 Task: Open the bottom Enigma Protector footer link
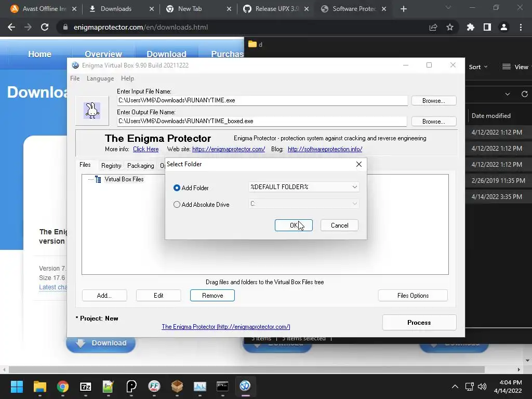[x=226, y=327]
